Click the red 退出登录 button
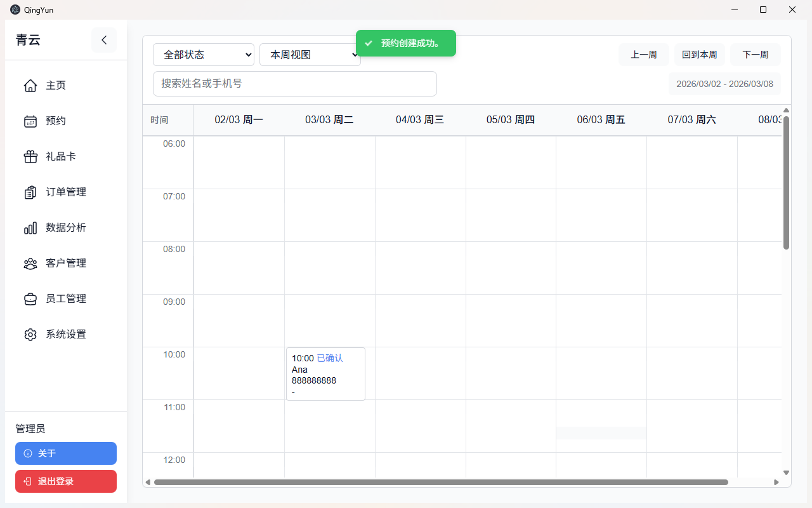812x508 pixels. coord(66,481)
